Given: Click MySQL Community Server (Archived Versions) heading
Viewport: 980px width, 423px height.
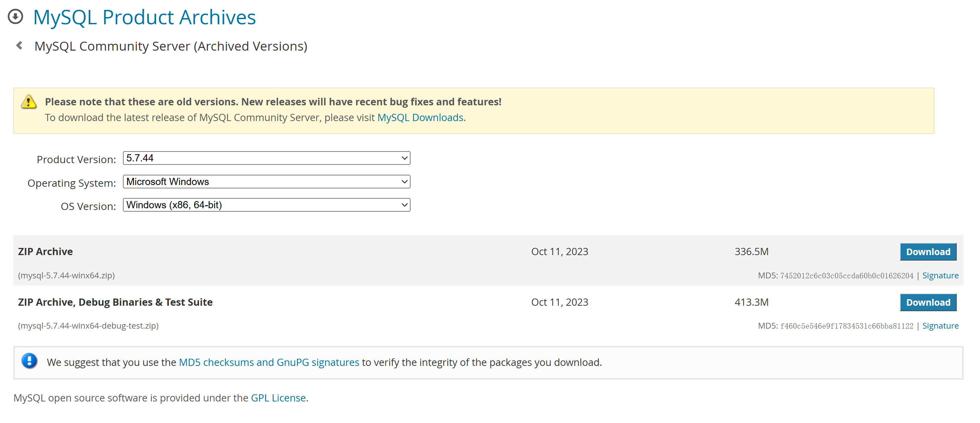Looking at the screenshot, I should tap(171, 47).
